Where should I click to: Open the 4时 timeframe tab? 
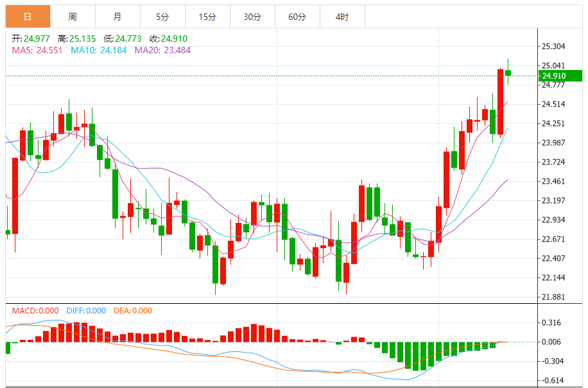click(343, 17)
